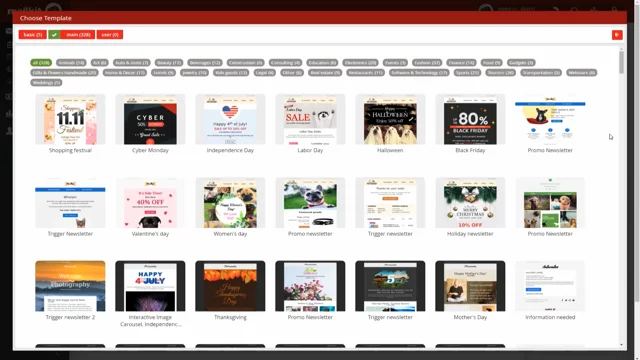
Task: Choose the Mother's Day template
Action: pyautogui.click(x=470, y=286)
